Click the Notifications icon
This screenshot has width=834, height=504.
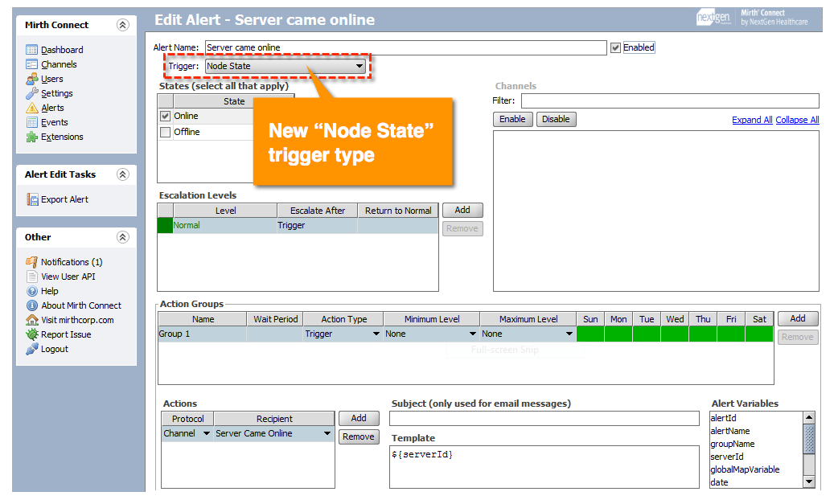click(x=32, y=262)
